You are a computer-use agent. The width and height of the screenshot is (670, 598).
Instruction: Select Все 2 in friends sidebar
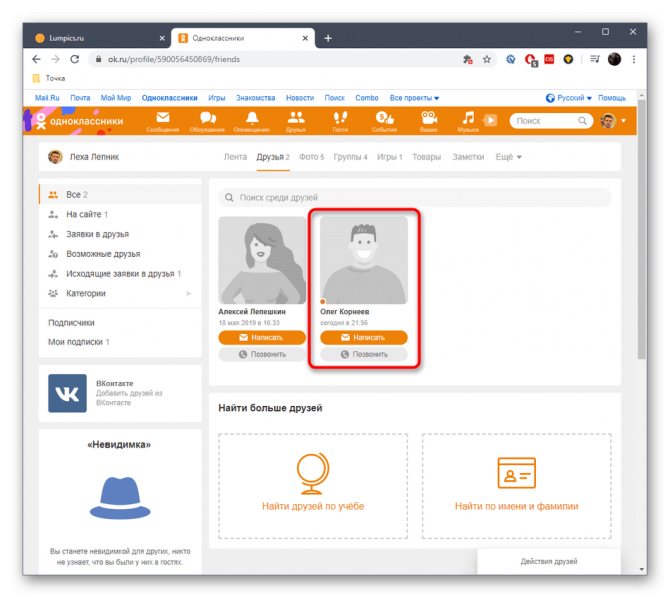[x=120, y=194]
